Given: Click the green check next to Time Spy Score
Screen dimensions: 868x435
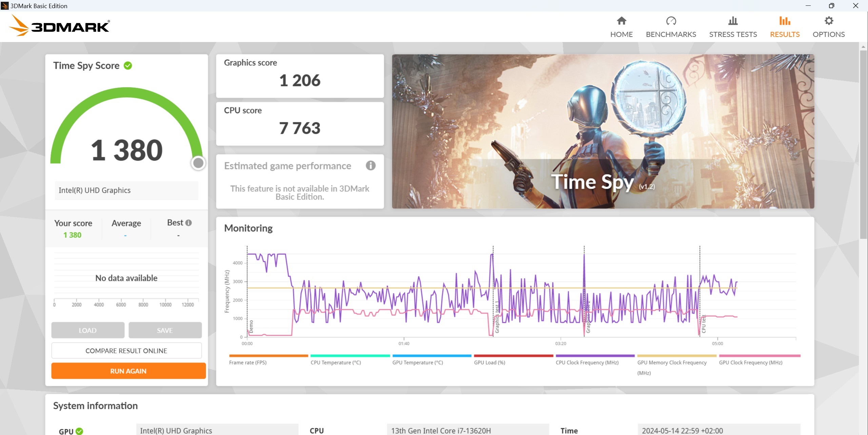Looking at the screenshot, I should 128,65.
